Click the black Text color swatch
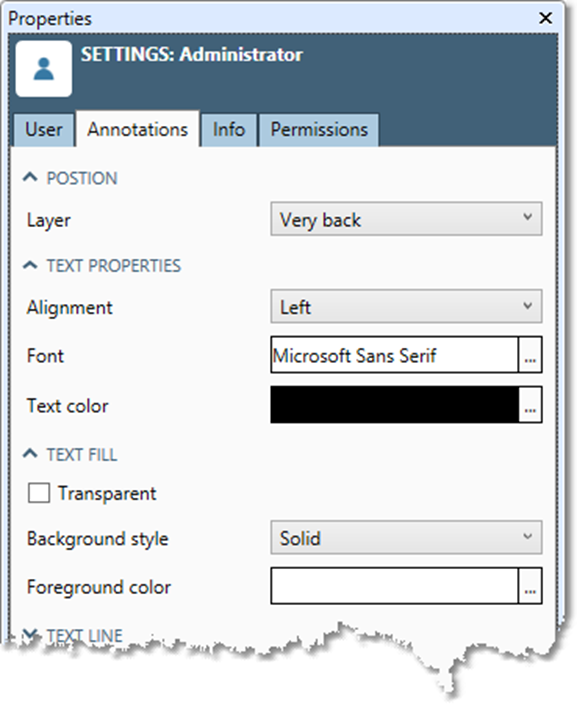Image resolution: width=577 pixels, height=706 pixels. pyautogui.click(x=395, y=404)
